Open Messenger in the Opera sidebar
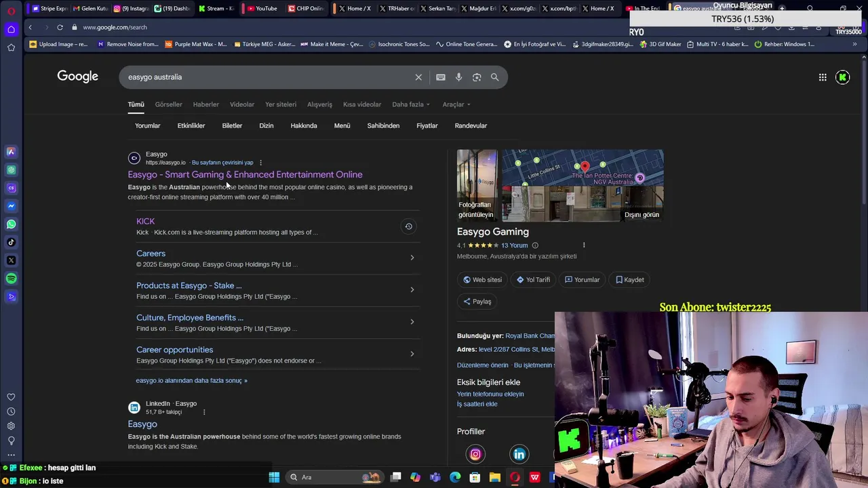868x488 pixels. 11,206
